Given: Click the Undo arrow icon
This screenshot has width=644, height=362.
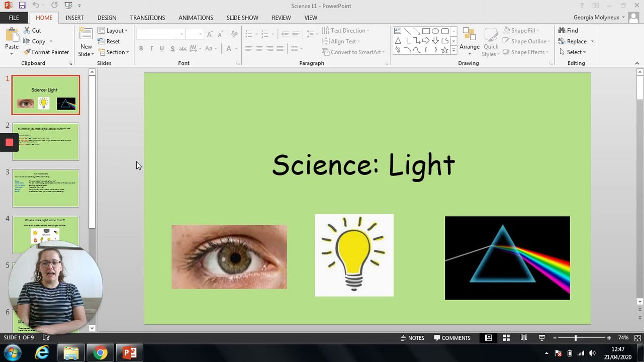Looking at the screenshot, I should pos(36,6).
